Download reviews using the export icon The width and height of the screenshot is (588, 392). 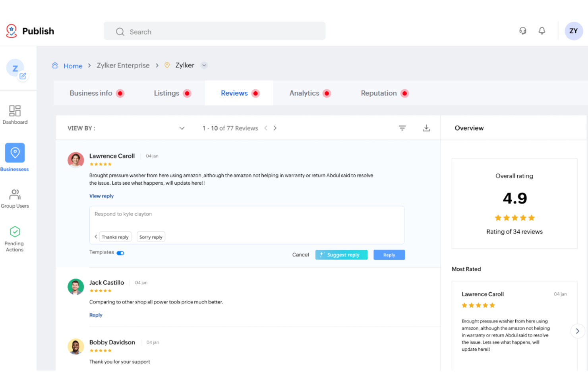point(426,128)
